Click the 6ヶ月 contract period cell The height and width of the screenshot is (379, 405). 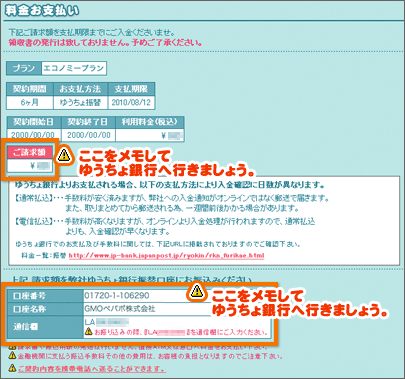tap(30, 102)
